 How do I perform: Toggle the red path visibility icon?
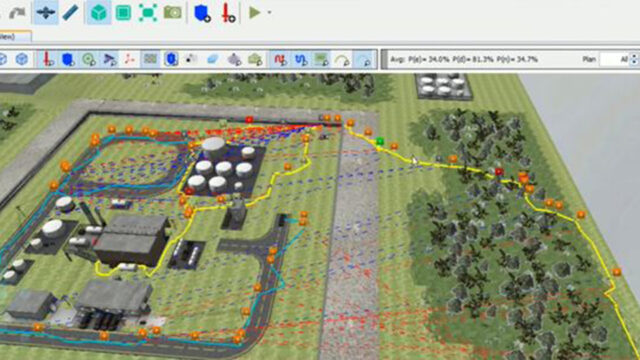[x=280, y=60]
